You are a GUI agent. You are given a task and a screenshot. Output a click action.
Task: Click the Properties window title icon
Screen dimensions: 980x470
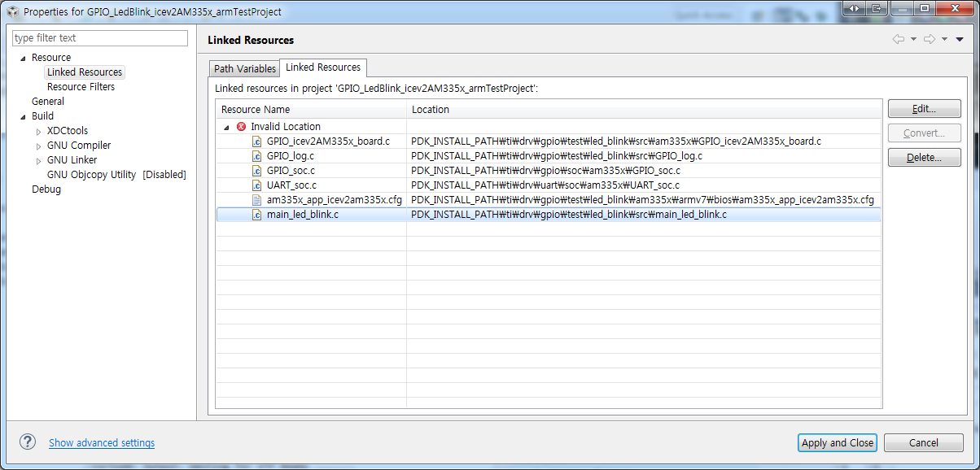tap(11, 12)
